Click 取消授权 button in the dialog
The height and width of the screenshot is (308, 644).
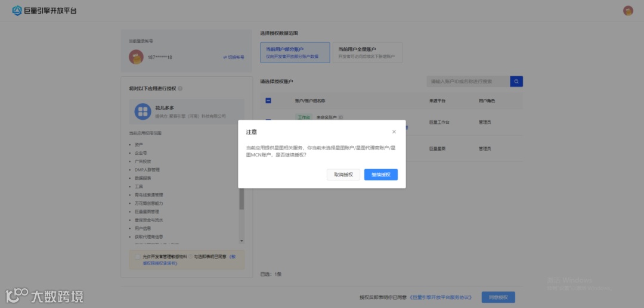(x=343, y=175)
